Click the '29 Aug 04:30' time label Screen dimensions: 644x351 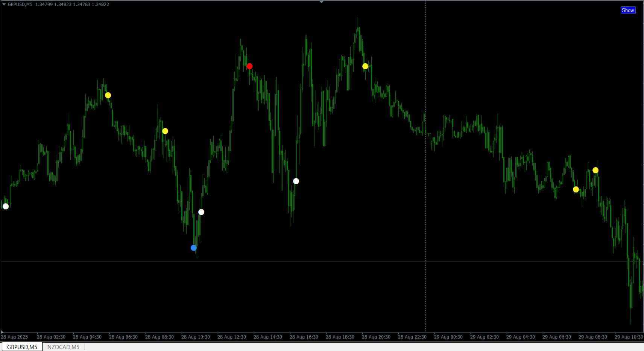[x=521, y=337]
